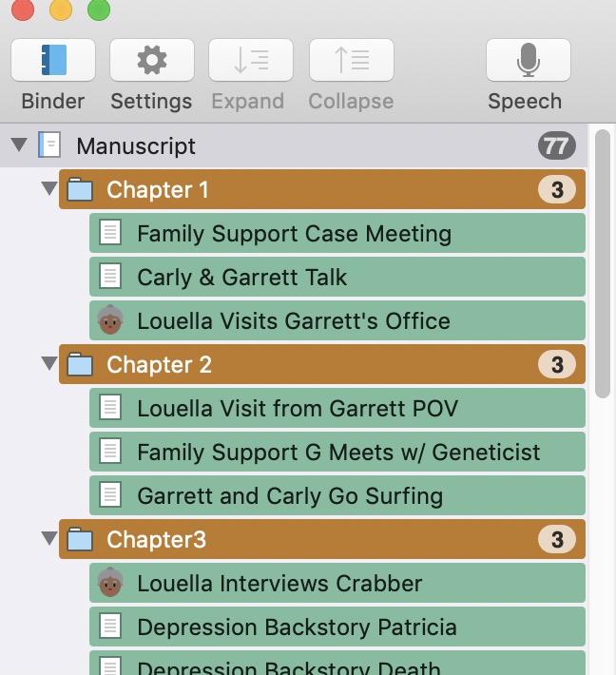Select Depression Backstory Patricia document
Image resolution: width=616 pixels, height=675 pixels.
click(337, 627)
